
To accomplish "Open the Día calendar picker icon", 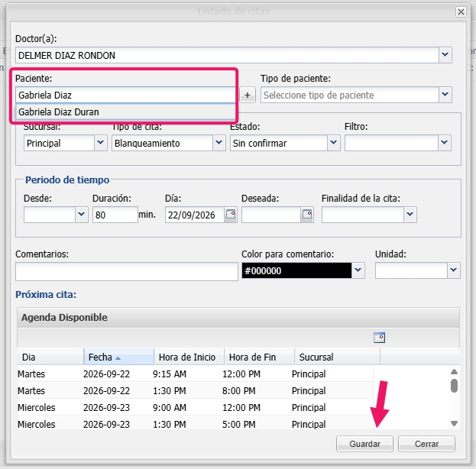I will click(x=231, y=215).
